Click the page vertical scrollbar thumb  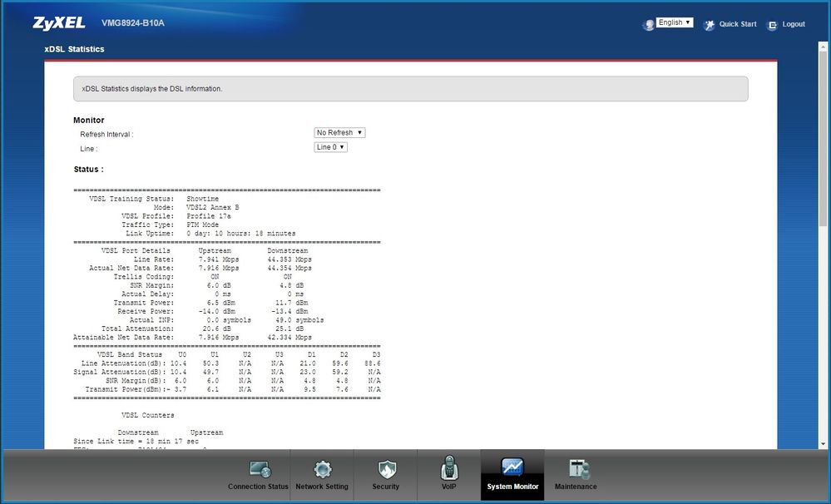coord(823,140)
